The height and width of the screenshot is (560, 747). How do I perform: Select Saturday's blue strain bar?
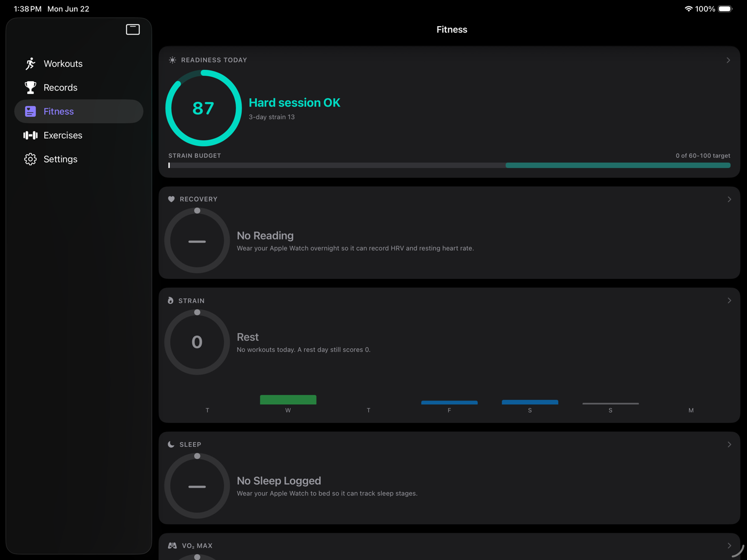pyautogui.click(x=530, y=402)
